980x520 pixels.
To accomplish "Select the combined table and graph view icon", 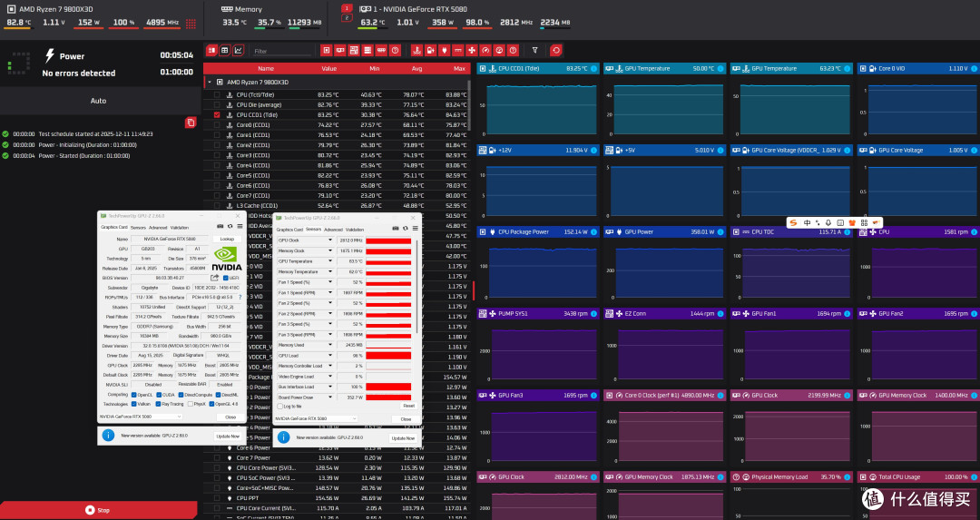I will [x=211, y=50].
